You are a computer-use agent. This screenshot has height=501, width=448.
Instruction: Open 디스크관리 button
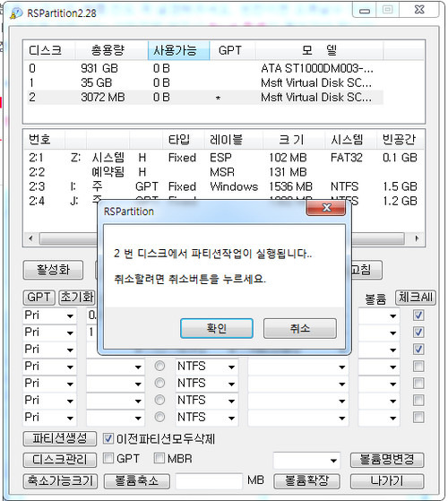point(60,460)
